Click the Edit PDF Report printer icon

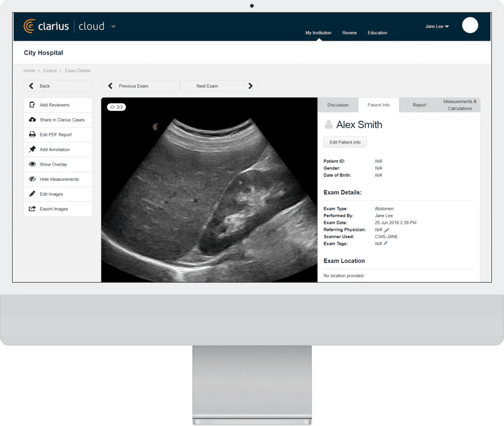pos(32,134)
